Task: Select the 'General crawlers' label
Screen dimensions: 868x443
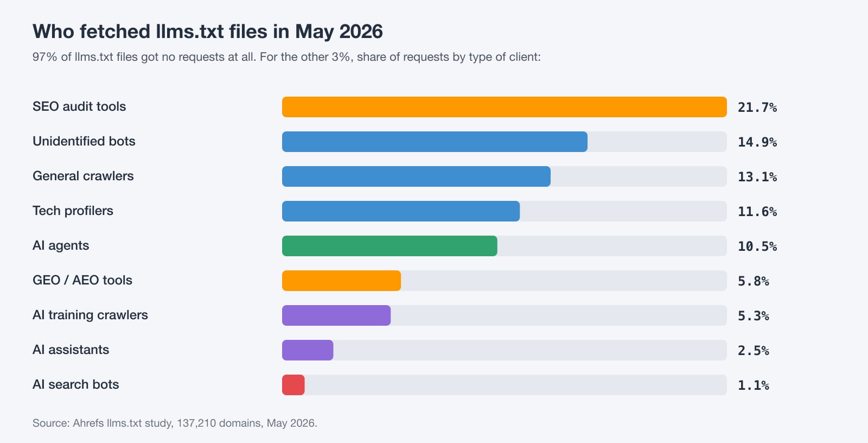Action: click(x=83, y=176)
